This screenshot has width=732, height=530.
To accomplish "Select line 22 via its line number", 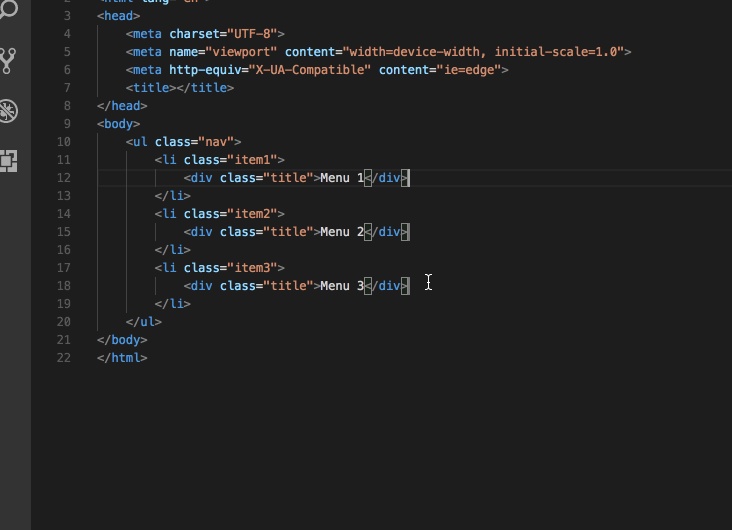I will (x=64, y=358).
